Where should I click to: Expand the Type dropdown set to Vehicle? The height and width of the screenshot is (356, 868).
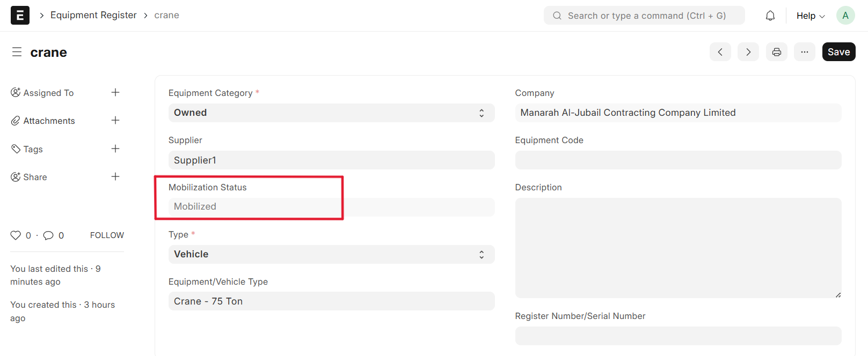[x=331, y=255]
